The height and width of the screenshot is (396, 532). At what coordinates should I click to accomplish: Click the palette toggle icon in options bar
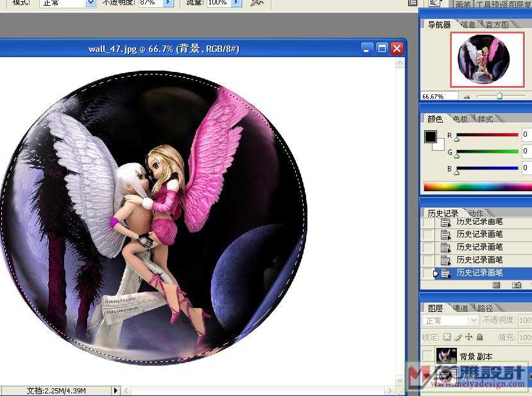(413, 3)
